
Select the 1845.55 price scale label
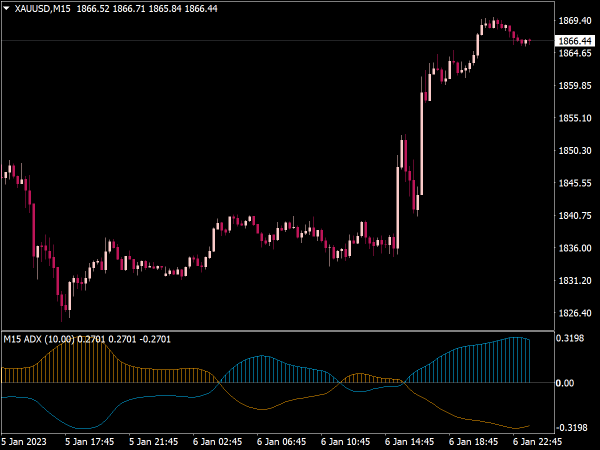[575, 183]
